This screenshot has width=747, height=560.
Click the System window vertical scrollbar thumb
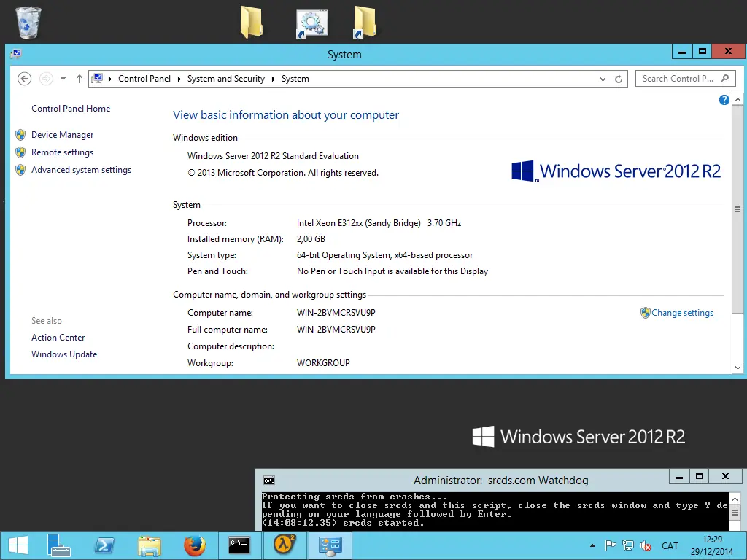point(738,209)
